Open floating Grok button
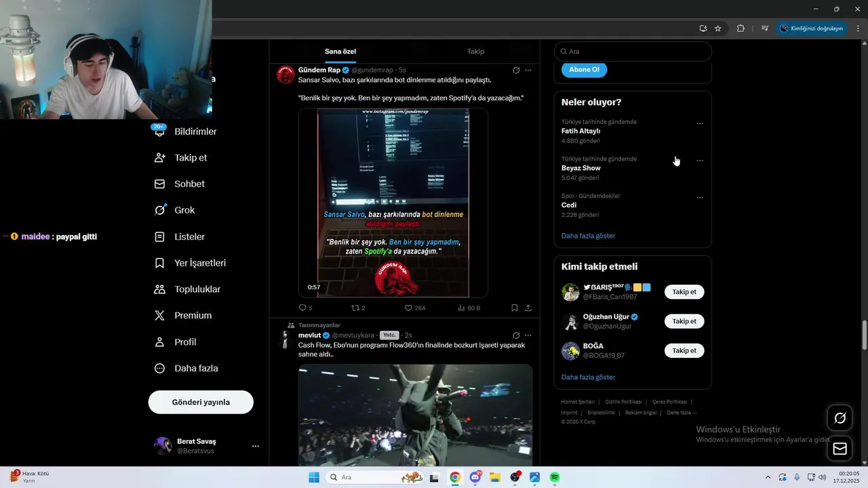 click(x=840, y=418)
